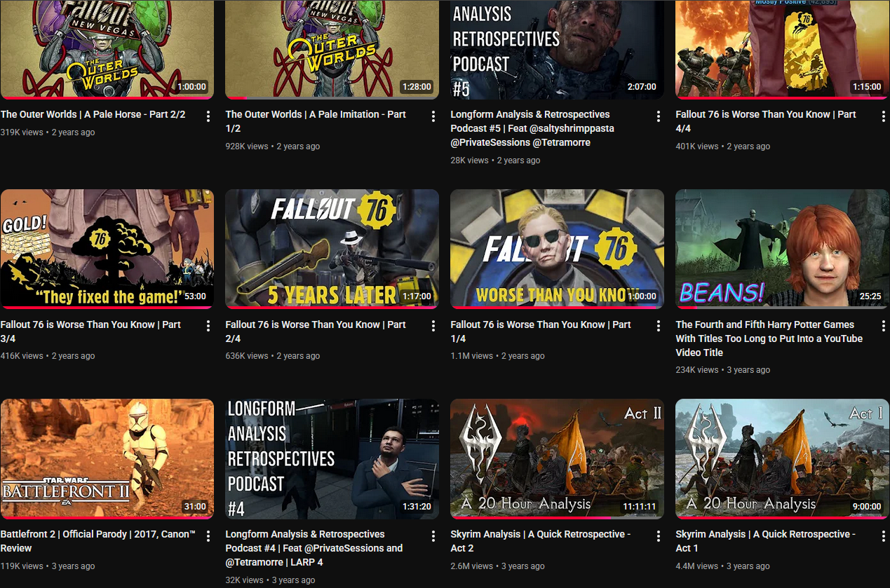This screenshot has width=890, height=588.
Task: Play the Fallout 76 Worse Than You Know thumbnail
Action: click(557, 249)
